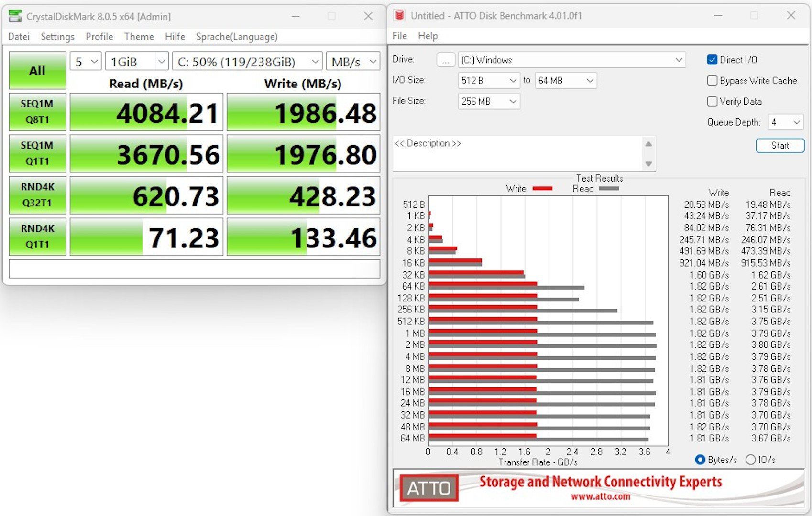Click the 4084.21 read result
The height and width of the screenshot is (516, 812).
point(146,112)
